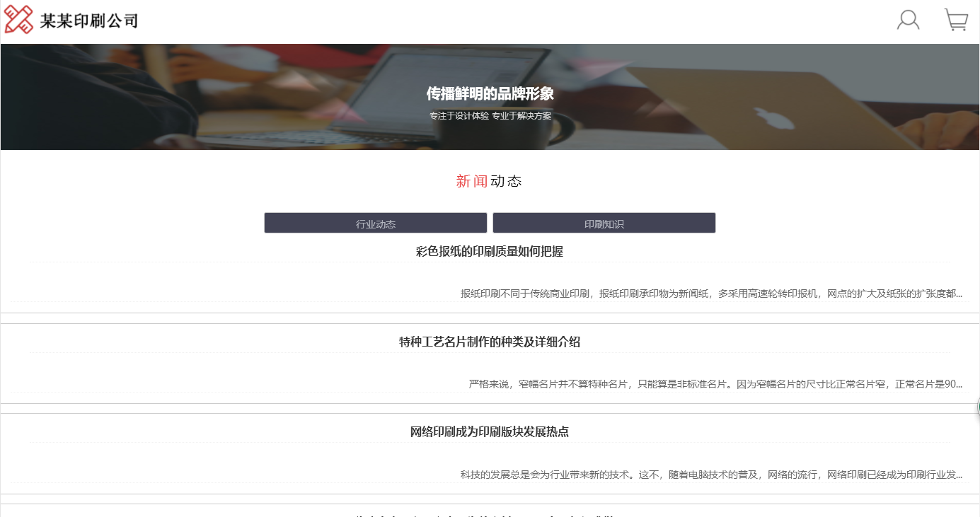Click the red crossed-tools company logo
Image resolution: width=980 pixels, height=517 pixels.
[x=19, y=20]
